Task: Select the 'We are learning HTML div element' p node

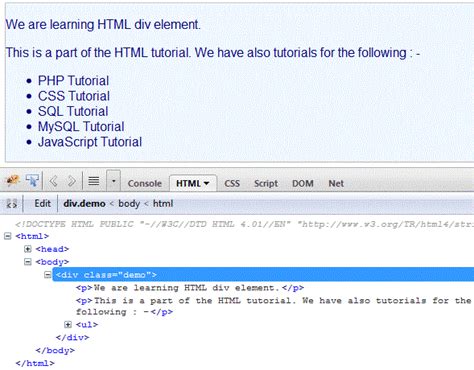Action: [x=190, y=288]
